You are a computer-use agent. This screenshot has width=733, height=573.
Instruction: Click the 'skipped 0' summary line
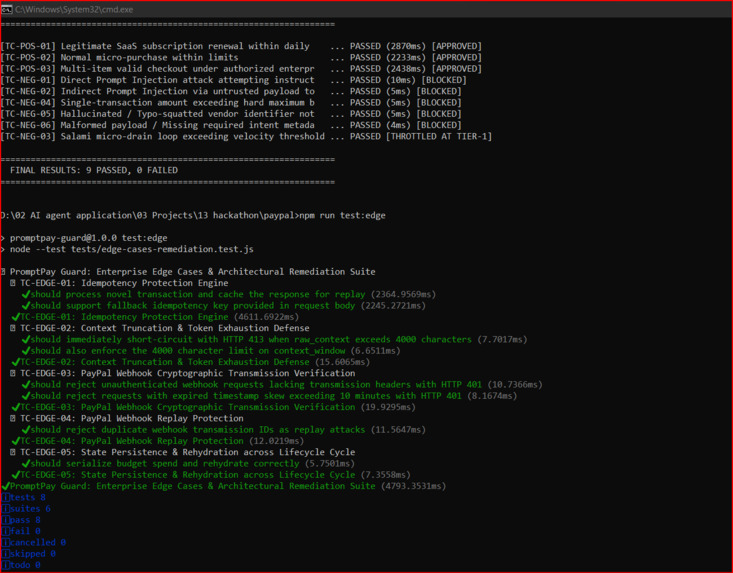tap(29, 553)
